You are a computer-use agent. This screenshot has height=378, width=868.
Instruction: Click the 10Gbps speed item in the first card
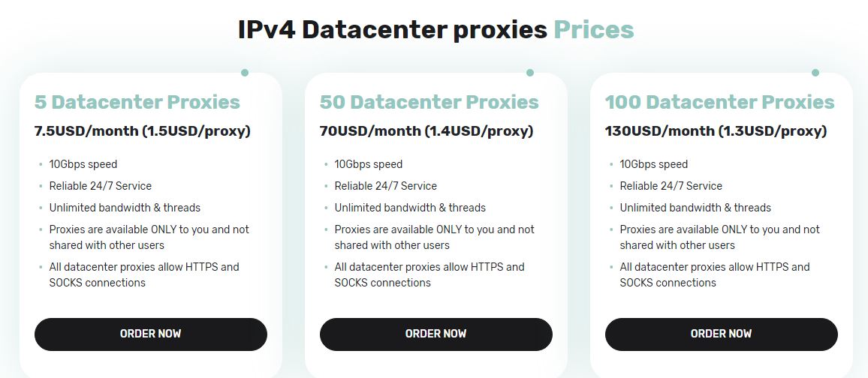tap(83, 164)
